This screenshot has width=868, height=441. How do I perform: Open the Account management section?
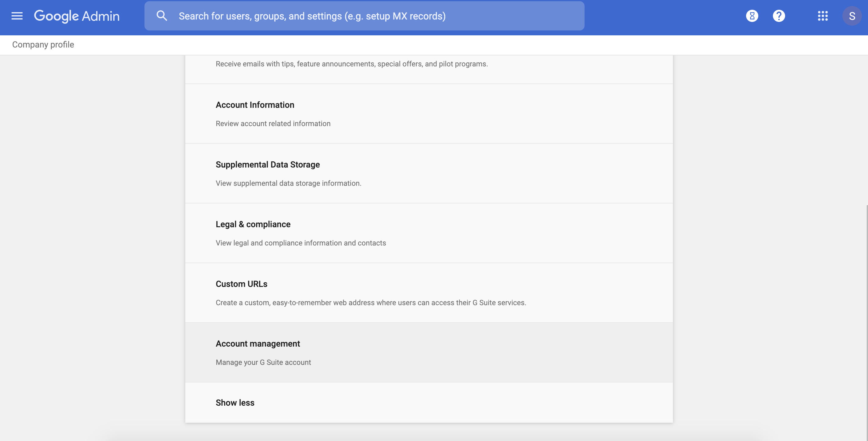point(429,352)
